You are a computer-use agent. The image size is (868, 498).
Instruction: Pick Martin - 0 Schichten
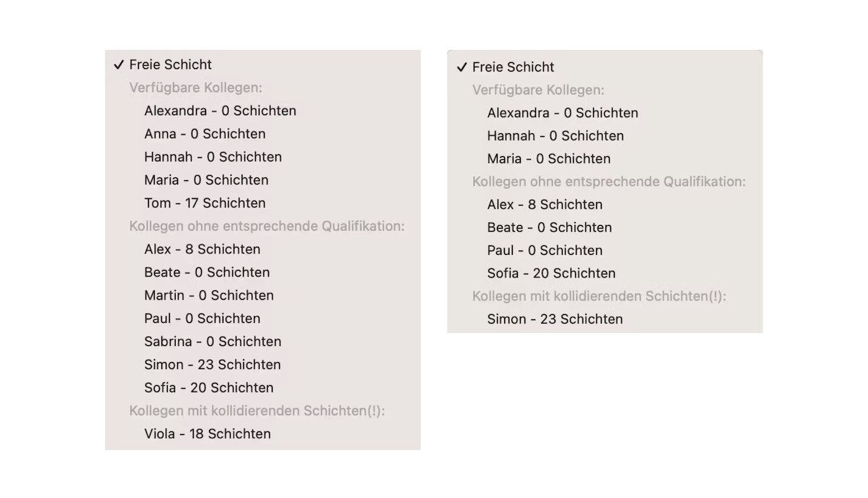pyautogui.click(x=208, y=295)
